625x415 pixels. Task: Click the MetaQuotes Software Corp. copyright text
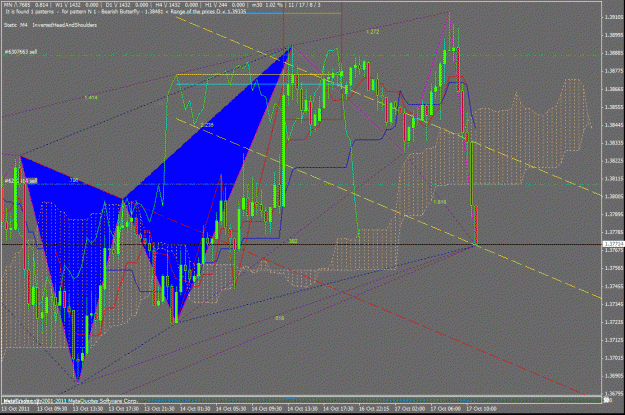(x=70, y=401)
